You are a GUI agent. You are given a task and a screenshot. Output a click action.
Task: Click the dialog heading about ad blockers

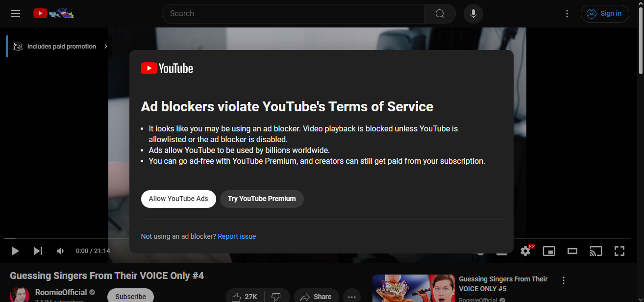point(287,106)
